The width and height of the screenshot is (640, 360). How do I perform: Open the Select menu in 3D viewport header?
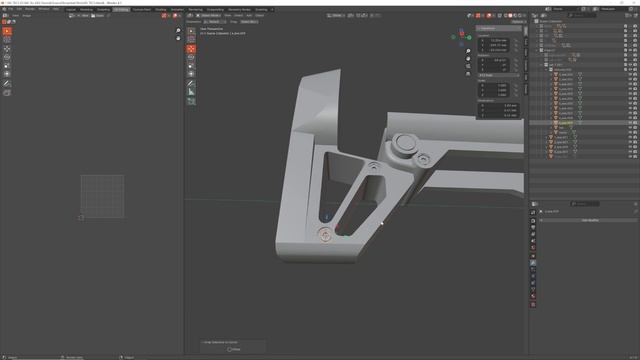238,16
